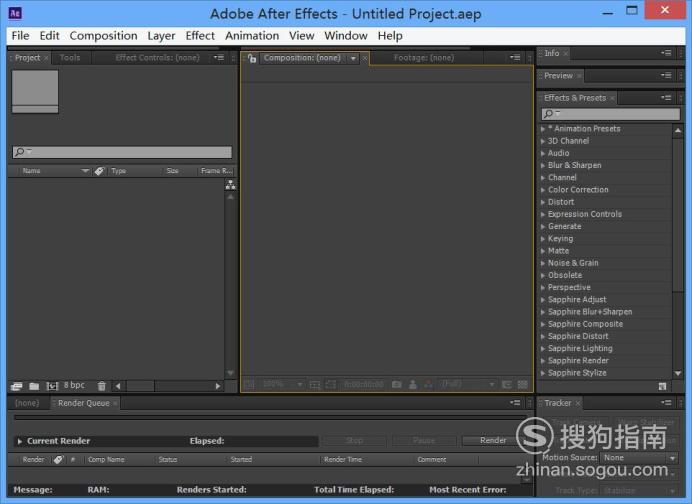Create a new composition from Project panel footer
Viewport: 692px width, 504px height.
coord(53,386)
